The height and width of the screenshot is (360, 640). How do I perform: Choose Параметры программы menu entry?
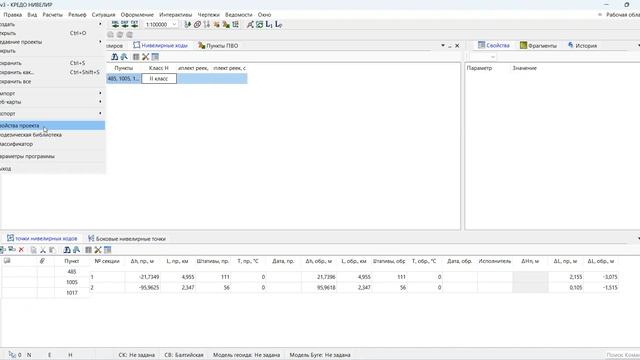click(52, 156)
